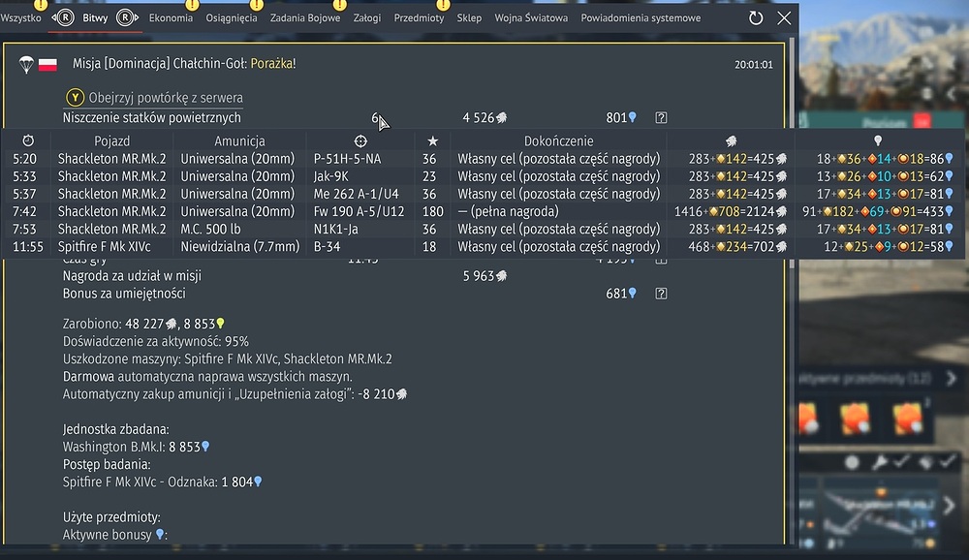The height and width of the screenshot is (560, 969).
Task: Select the Jak-9K target cell
Action: coord(331,176)
